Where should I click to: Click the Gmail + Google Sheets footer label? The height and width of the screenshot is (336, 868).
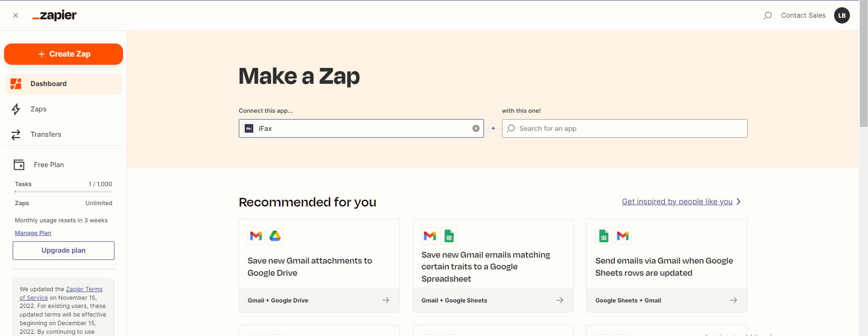[x=454, y=301]
